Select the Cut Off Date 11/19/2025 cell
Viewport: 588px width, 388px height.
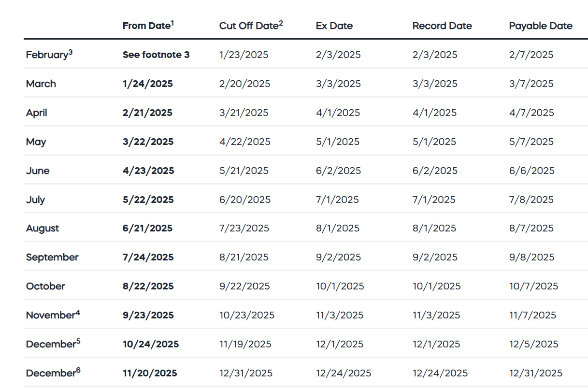(x=245, y=345)
